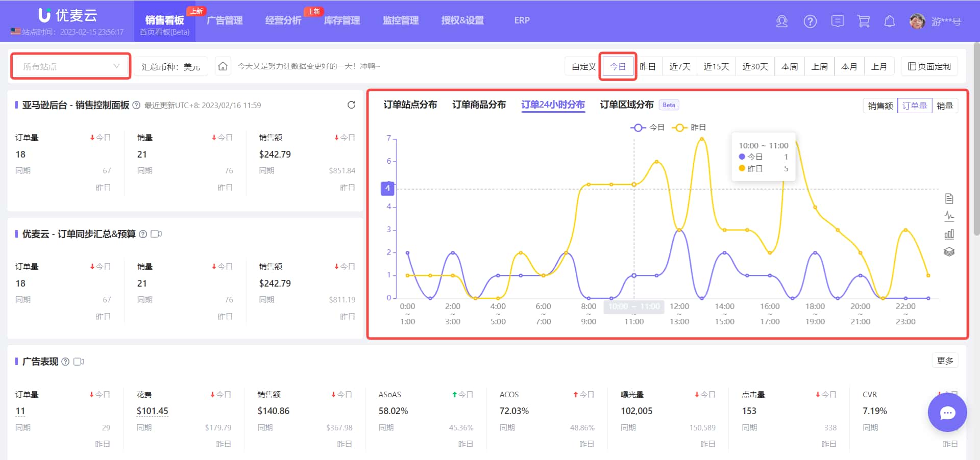Open 汇总币种 美元 currency selector
This screenshot has height=460, width=980.
(x=171, y=67)
